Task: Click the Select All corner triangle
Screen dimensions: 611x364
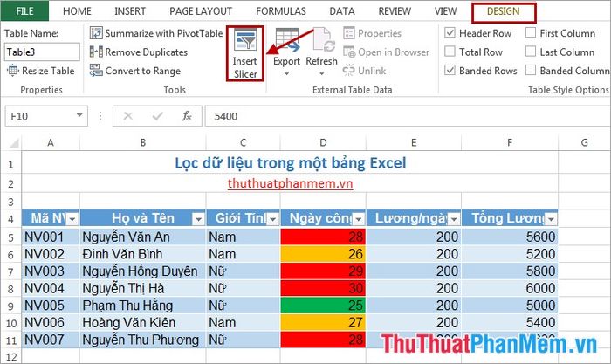Action: point(14,143)
